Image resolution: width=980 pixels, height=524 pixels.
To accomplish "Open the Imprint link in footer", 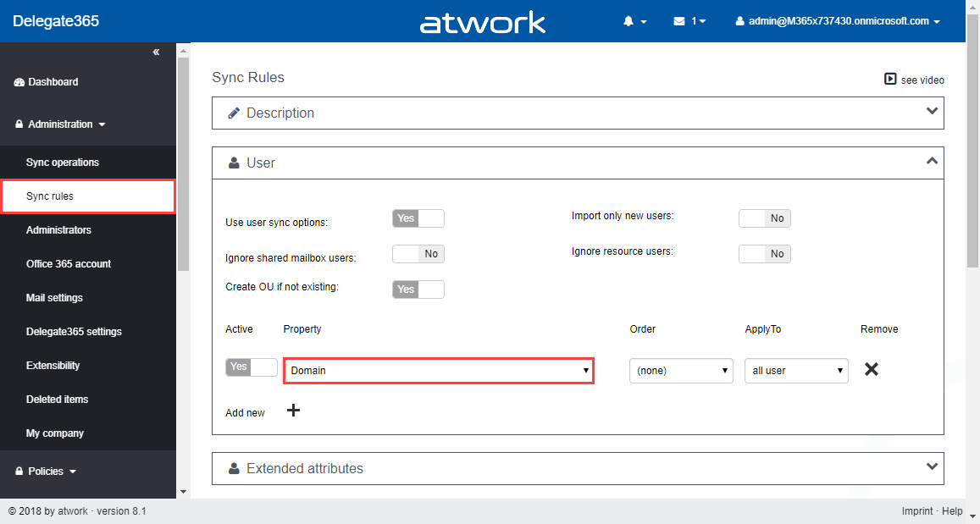I will [918, 511].
